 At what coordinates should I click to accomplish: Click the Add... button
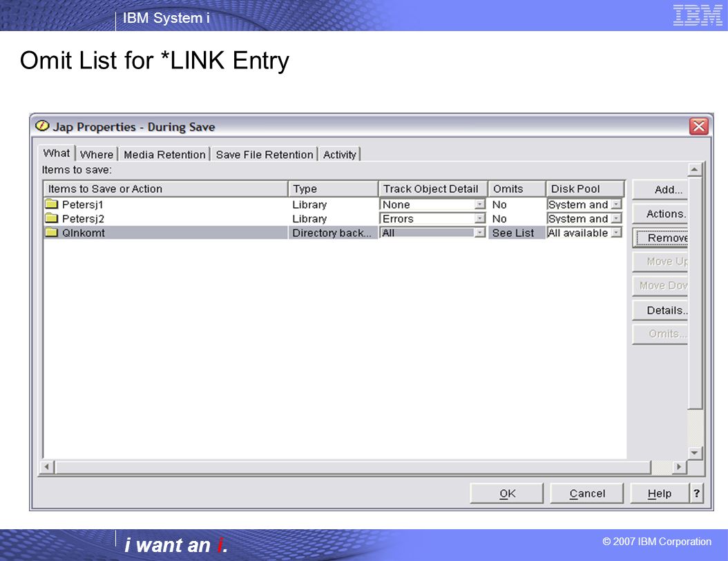pyautogui.click(x=660, y=189)
